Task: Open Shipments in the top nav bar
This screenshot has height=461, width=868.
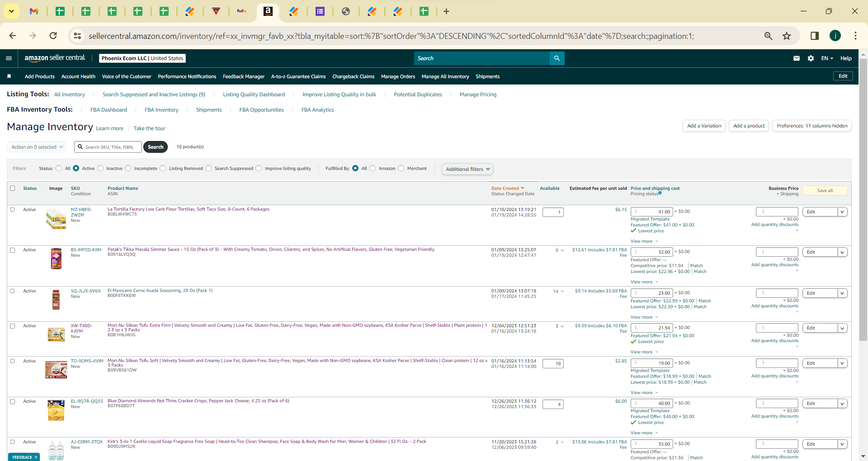Action: click(488, 76)
